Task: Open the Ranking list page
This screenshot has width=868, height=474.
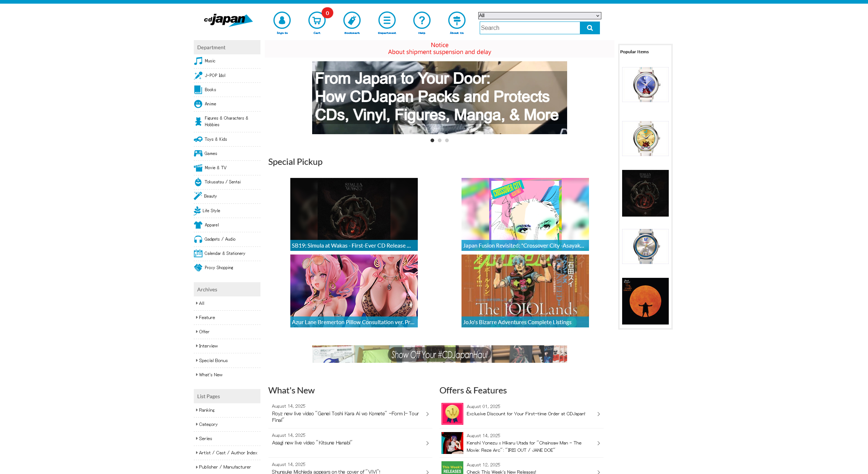Action: 207,410
